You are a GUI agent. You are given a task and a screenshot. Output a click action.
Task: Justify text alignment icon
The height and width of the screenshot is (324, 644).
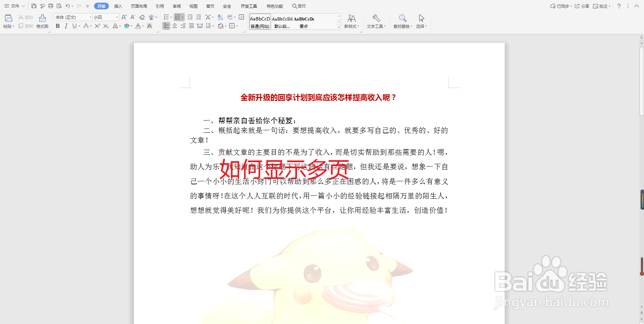click(x=191, y=26)
